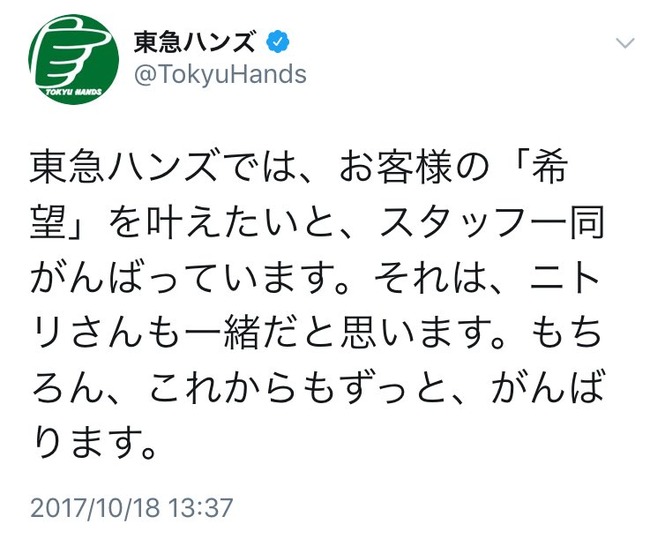
Task: Click the phrase スタッフ一同 in the tweet
Action: 492,223
